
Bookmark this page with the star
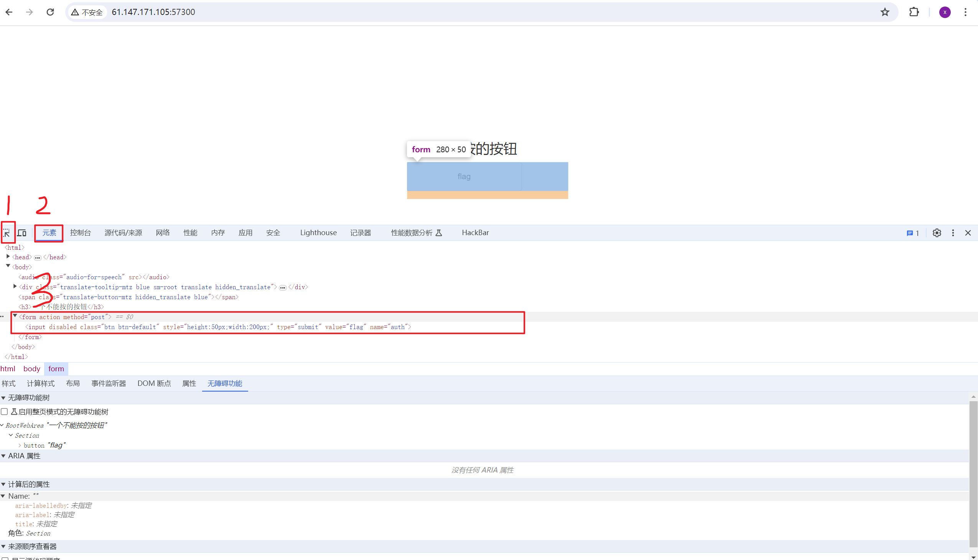point(885,12)
